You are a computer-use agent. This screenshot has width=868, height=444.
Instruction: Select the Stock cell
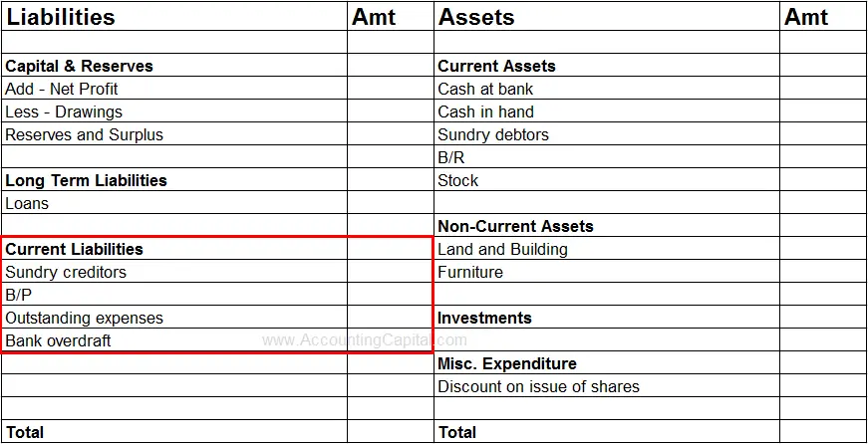[458, 180]
